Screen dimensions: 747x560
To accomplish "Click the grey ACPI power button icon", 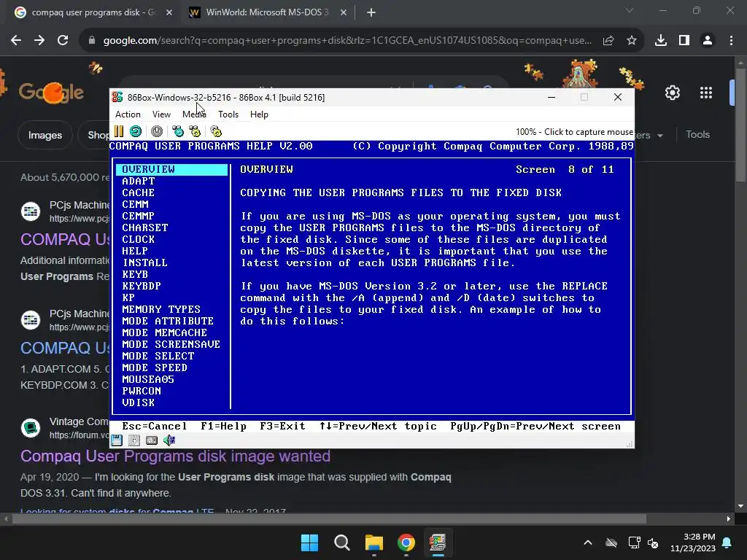I will 157,131.
